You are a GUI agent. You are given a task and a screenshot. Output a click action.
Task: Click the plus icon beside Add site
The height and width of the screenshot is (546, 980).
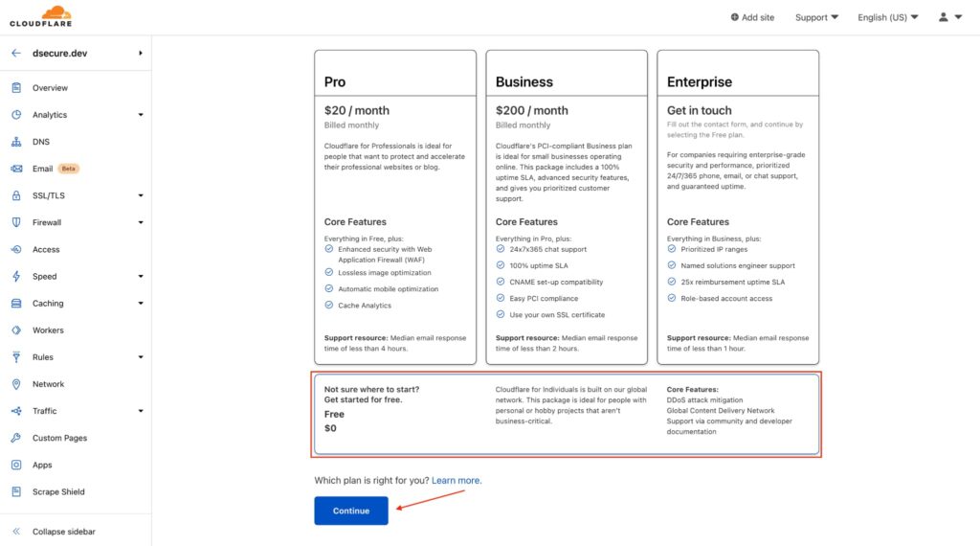[x=734, y=17]
